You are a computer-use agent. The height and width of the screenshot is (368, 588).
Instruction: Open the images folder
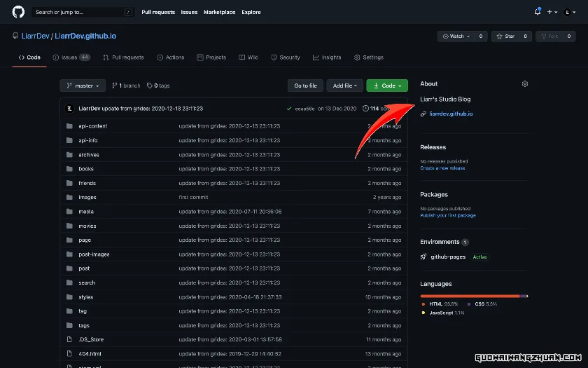[x=87, y=197]
